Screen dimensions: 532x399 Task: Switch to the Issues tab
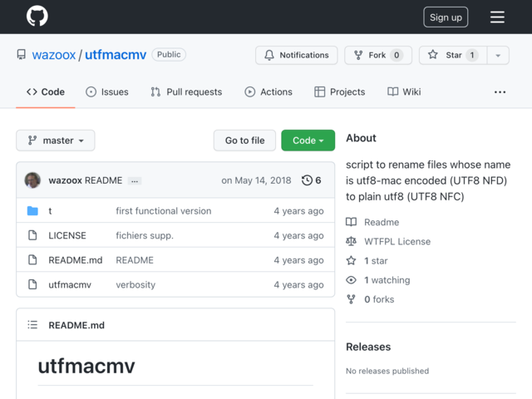click(107, 92)
